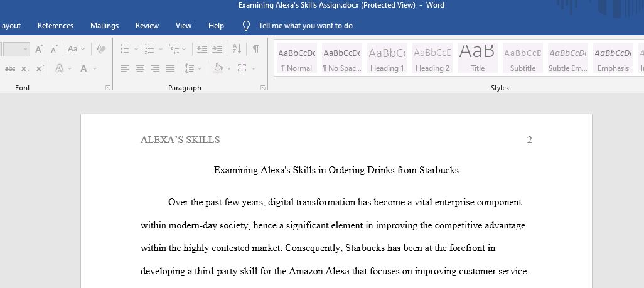644x288 pixels.
Task: Apply the Emphasis style
Action: (613, 58)
